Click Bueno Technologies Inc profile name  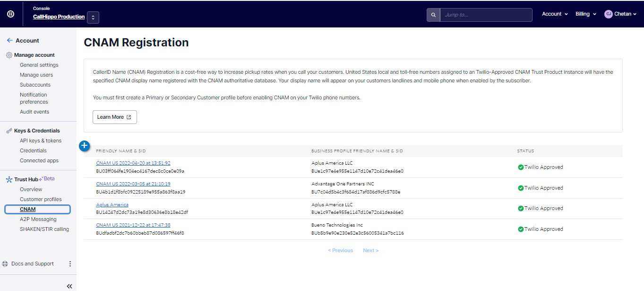pos(337,225)
